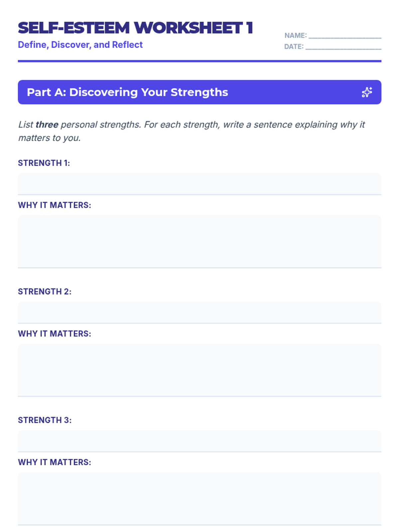Click the NAME blank line
Image resolution: width=399 pixels, height=532 pixels.
tap(344, 36)
